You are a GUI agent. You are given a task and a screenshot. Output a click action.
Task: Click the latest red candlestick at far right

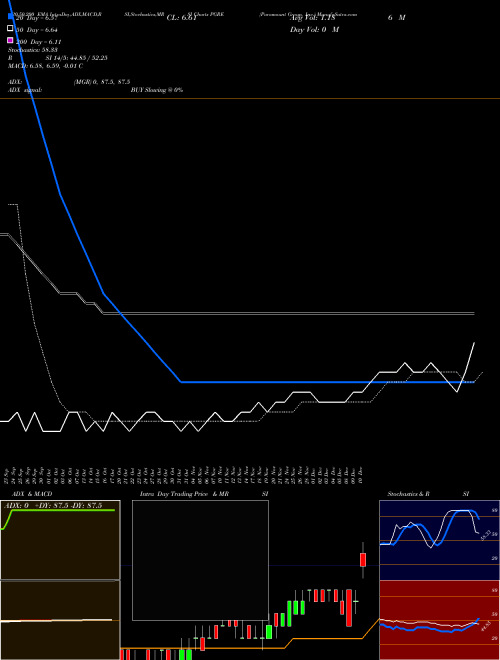click(x=363, y=560)
